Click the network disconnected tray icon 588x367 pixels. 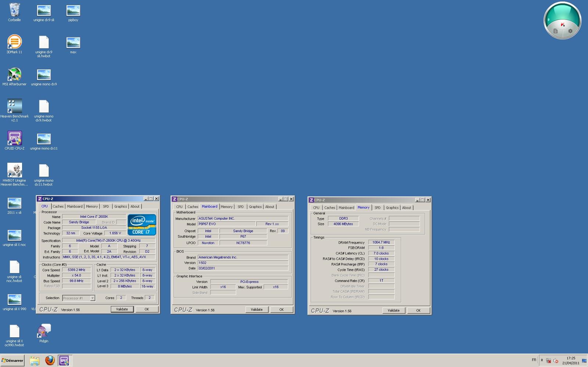tap(548, 361)
